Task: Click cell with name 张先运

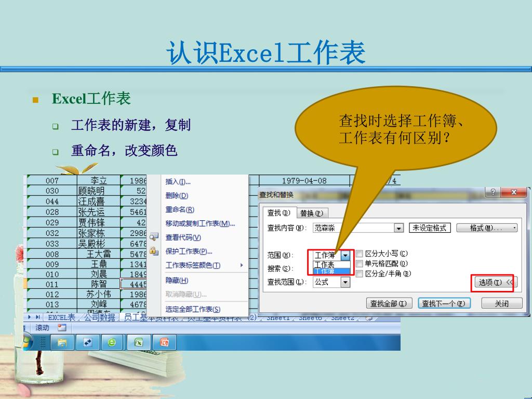Action: [99, 212]
